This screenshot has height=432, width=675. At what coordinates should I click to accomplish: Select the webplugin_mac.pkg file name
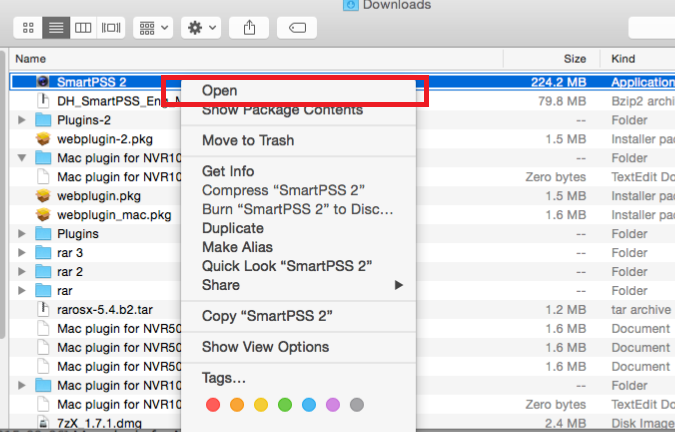pos(115,215)
